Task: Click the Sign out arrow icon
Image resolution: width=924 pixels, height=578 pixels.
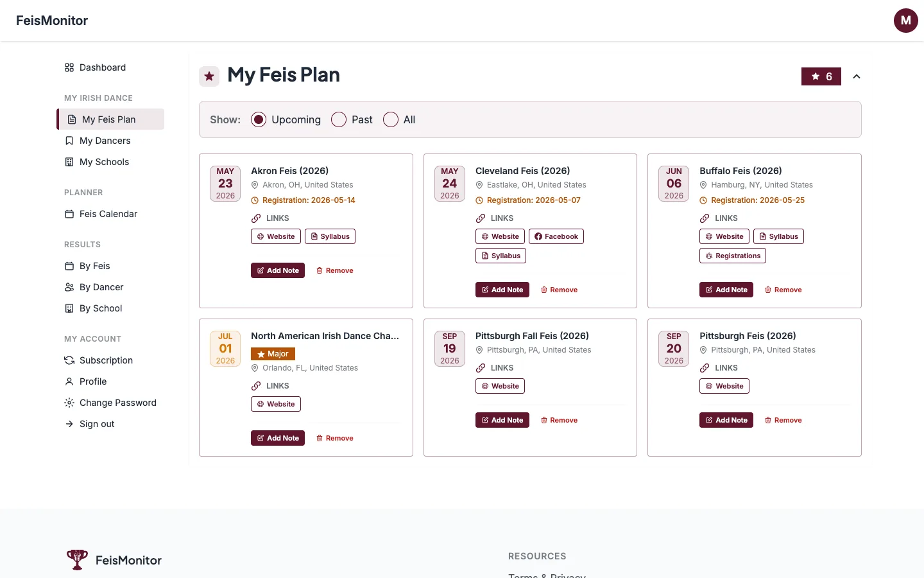Action: point(69,424)
